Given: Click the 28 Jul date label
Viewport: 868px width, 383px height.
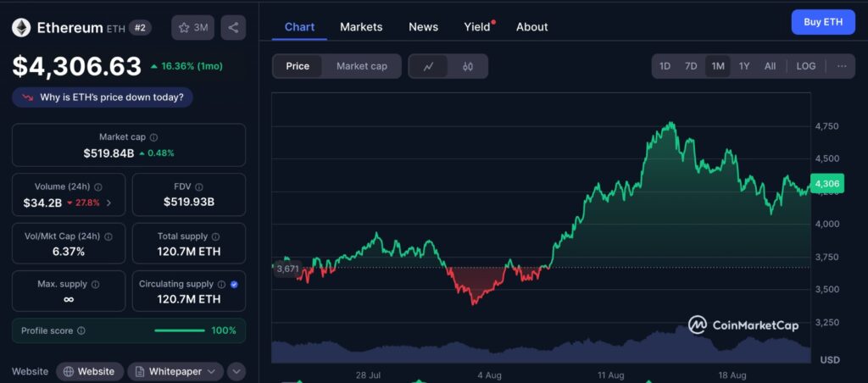Looking at the screenshot, I should (x=368, y=375).
